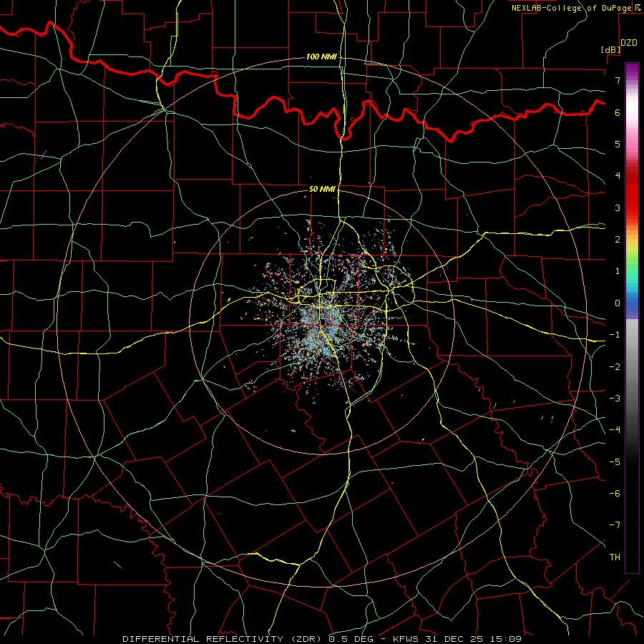Click the DIFFERENTIAL REFLECTIVITY (ZDR) caption text
The width and height of the screenshot is (644, 644).
(223, 639)
